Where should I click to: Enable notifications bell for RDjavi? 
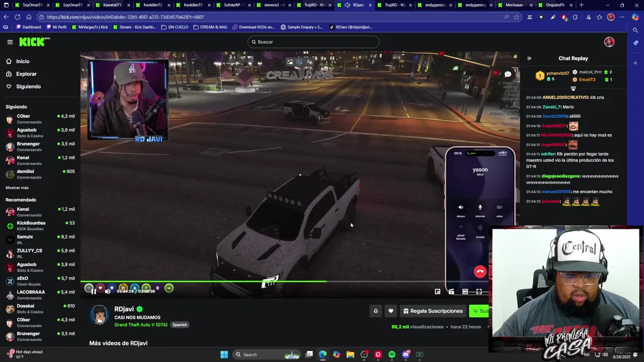[375, 311]
